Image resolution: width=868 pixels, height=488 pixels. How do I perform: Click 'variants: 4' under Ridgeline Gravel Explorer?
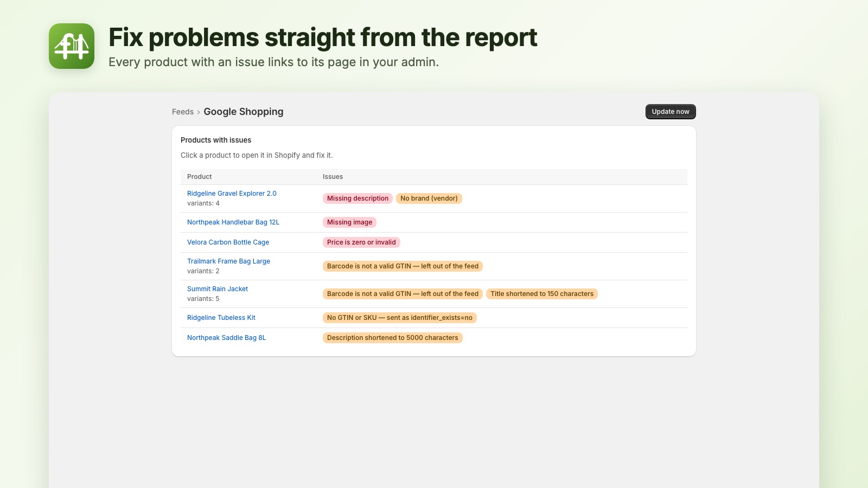[203, 203]
